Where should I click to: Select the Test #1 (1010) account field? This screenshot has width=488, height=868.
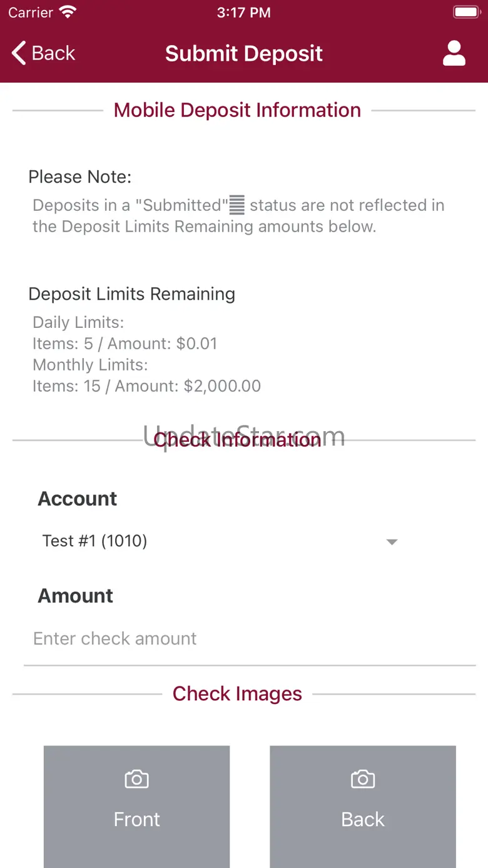click(95, 541)
